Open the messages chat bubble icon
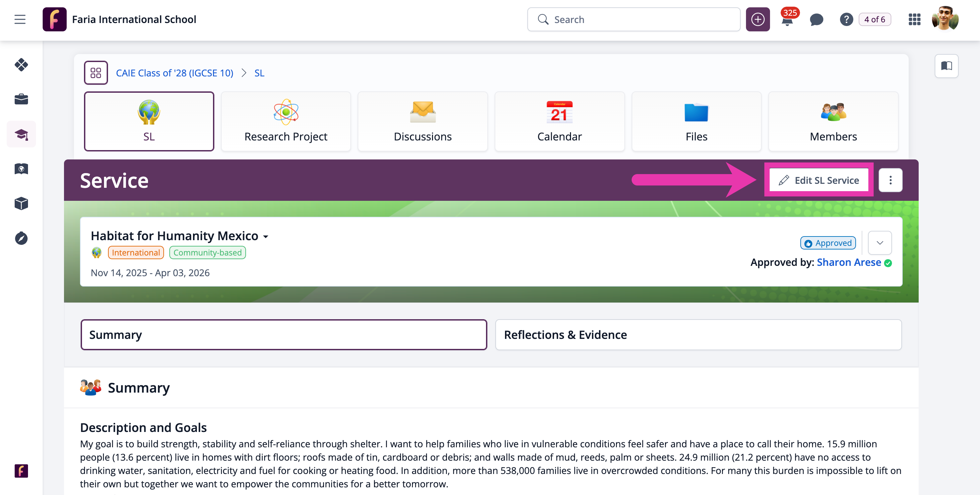Image resolution: width=980 pixels, height=495 pixels. [816, 19]
